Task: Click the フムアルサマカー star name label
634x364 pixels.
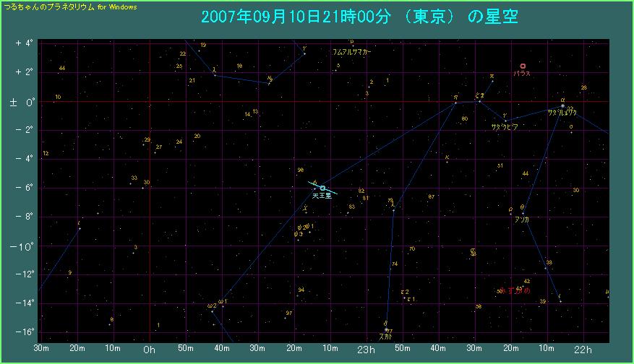Action: [x=352, y=53]
